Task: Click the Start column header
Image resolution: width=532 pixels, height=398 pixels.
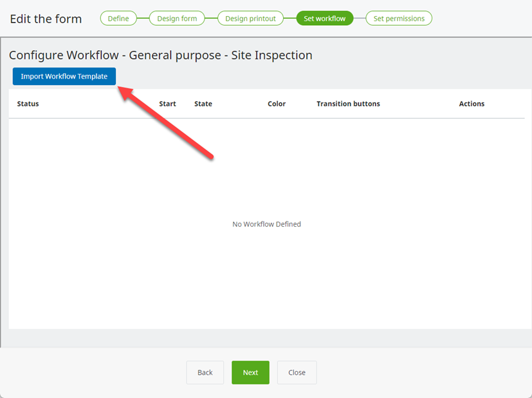Action: (167, 104)
